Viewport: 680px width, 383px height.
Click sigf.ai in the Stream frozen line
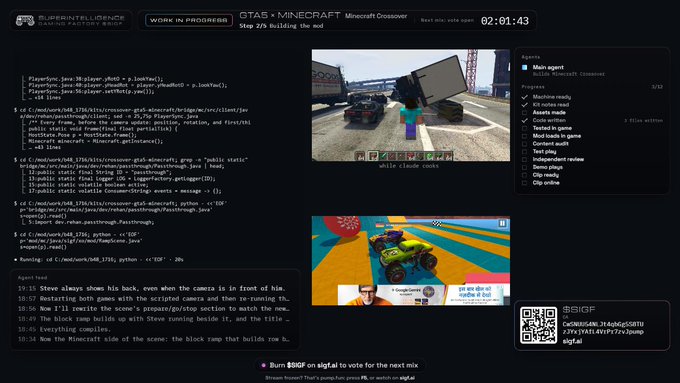(x=407, y=378)
